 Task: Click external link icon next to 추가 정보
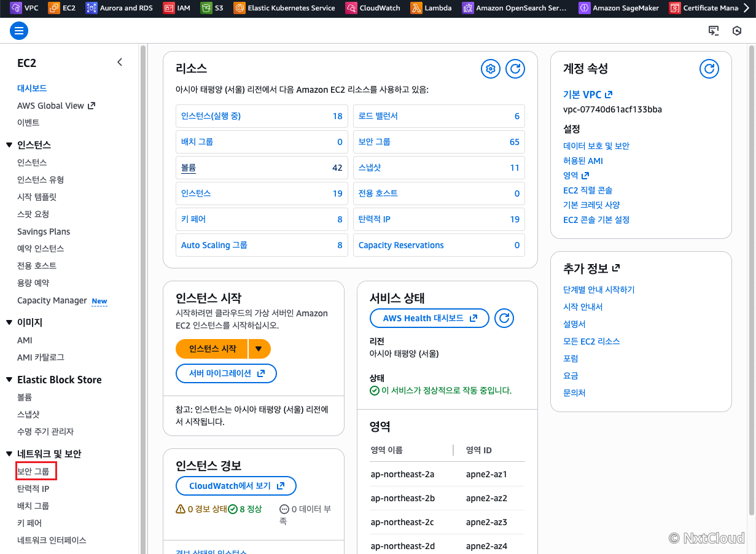[616, 268]
